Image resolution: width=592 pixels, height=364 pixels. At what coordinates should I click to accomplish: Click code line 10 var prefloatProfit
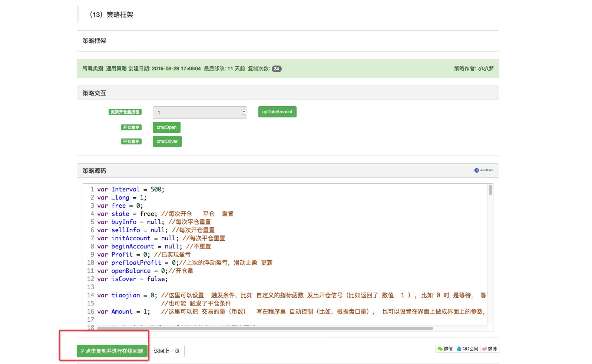point(185,263)
